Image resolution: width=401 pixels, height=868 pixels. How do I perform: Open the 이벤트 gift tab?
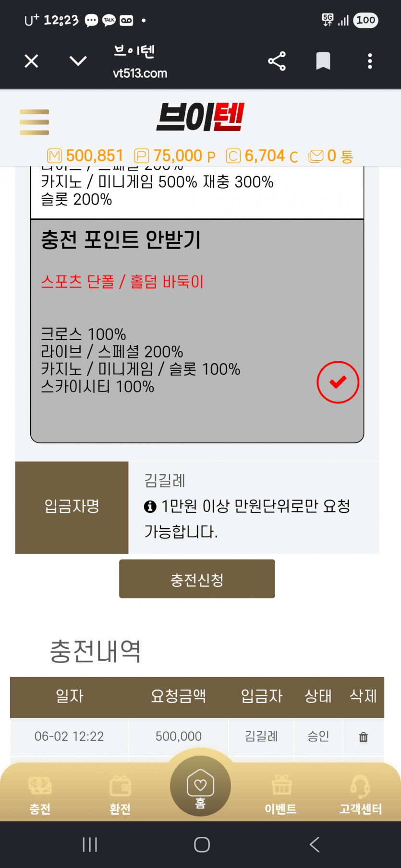point(281,795)
